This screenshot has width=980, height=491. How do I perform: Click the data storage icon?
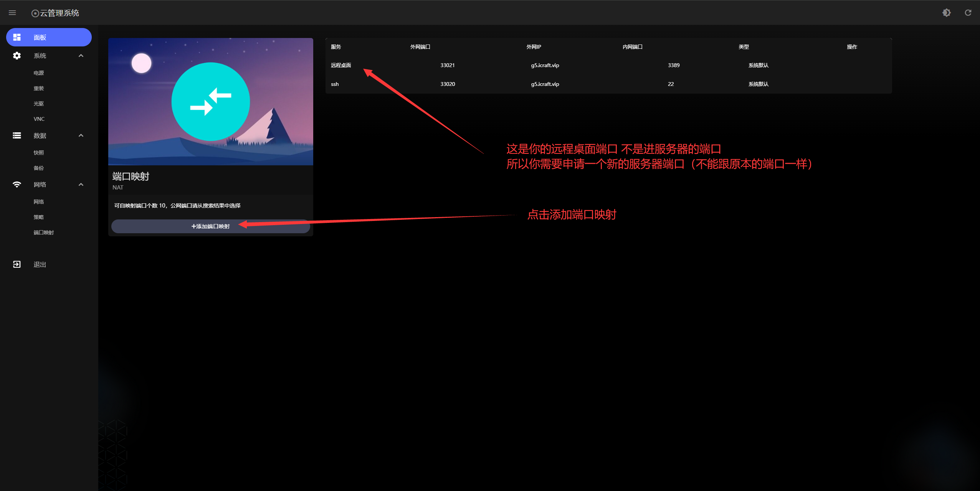tap(17, 135)
